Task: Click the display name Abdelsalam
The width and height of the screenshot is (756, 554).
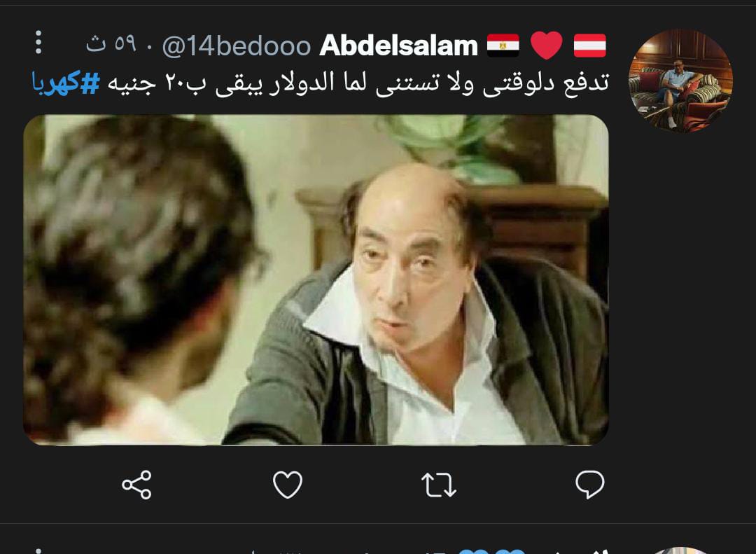Action: pyautogui.click(x=398, y=46)
